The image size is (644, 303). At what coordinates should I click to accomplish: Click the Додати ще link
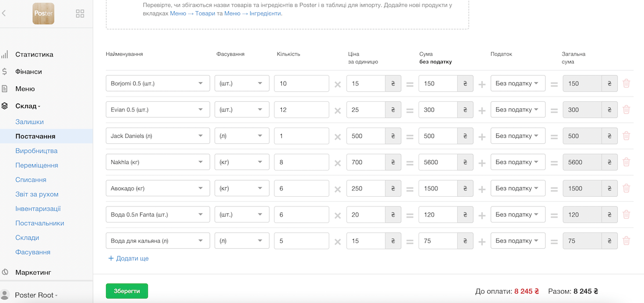point(129,258)
